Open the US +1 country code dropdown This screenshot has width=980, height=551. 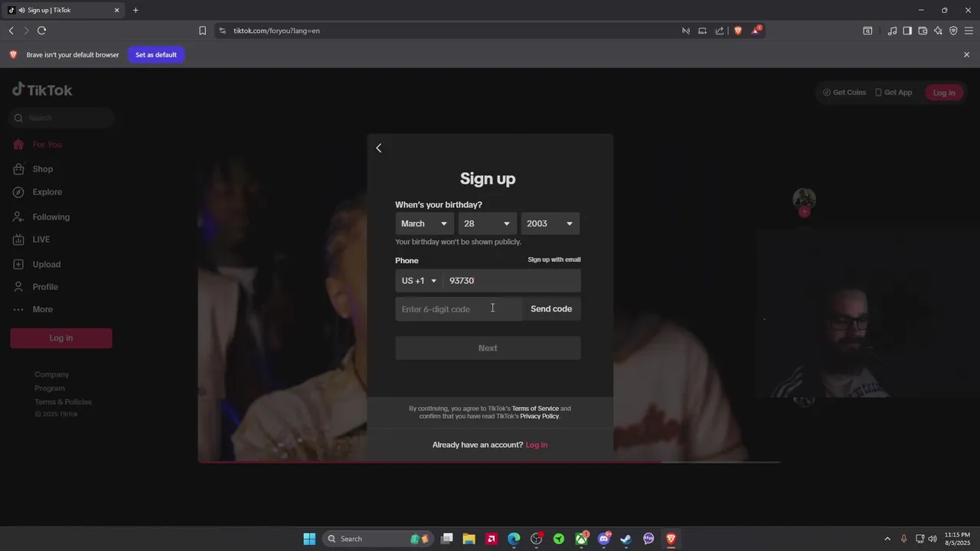[x=419, y=281]
